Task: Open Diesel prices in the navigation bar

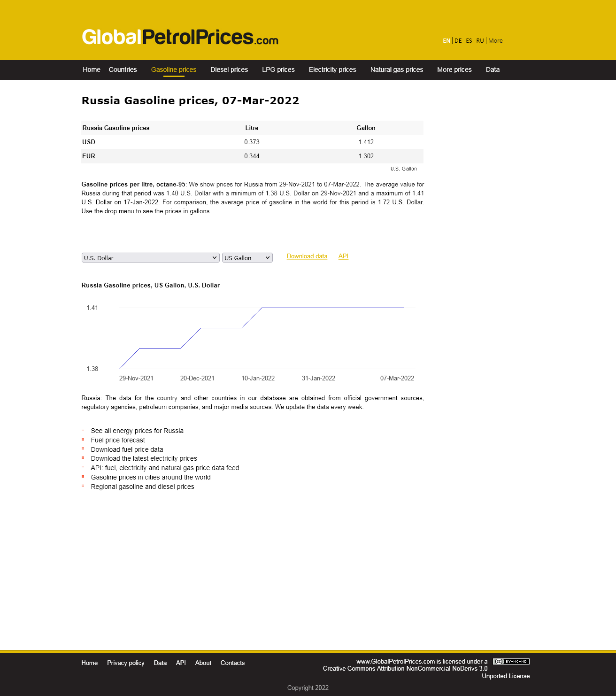Action: [x=229, y=70]
